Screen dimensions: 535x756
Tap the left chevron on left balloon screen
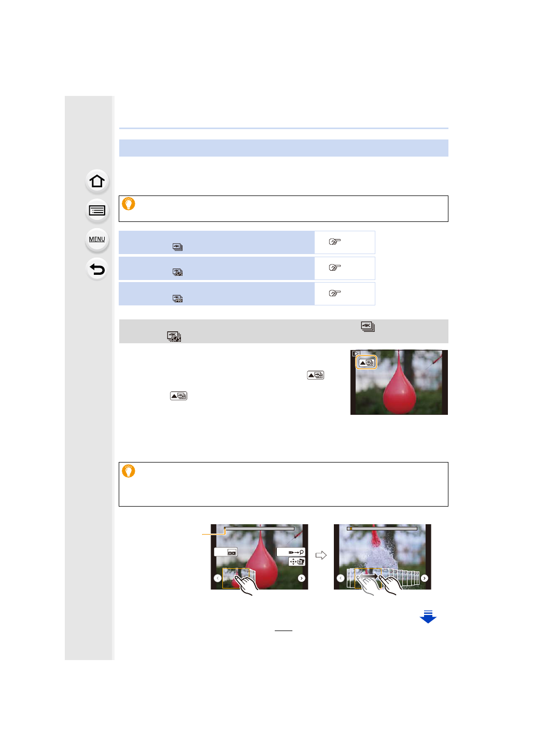coord(218,578)
